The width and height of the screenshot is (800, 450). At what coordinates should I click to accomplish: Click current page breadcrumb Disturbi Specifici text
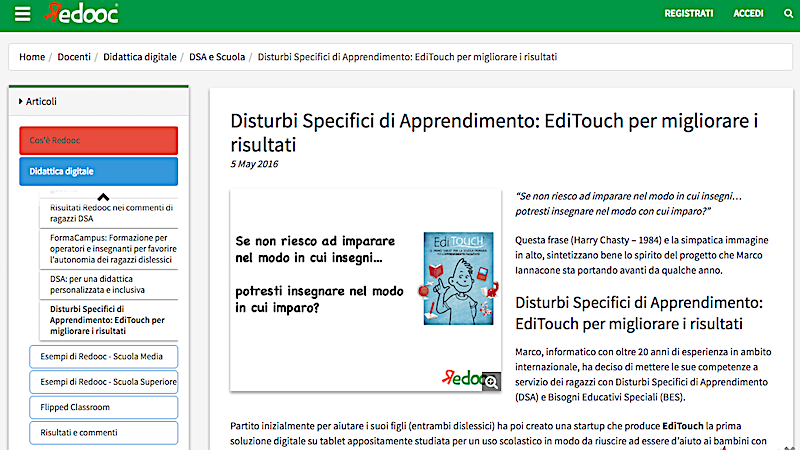[x=407, y=57]
